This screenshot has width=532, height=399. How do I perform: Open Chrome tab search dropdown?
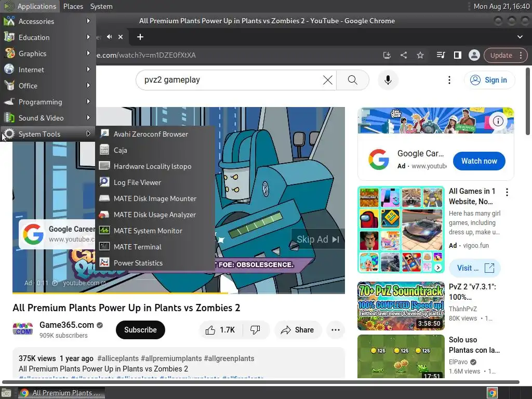[520, 37]
